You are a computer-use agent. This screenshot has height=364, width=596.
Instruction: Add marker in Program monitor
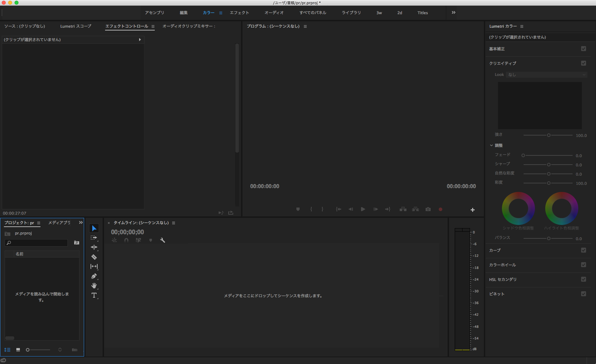point(298,209)
